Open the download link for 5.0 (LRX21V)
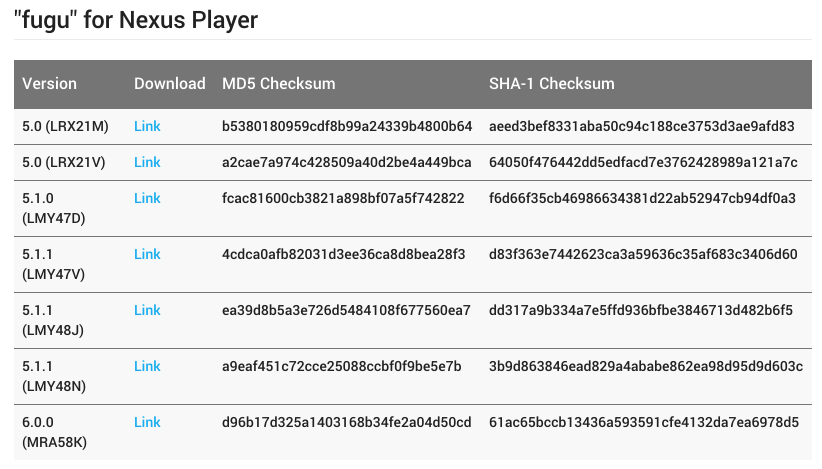The image size is (822, 469). pos(147,162)
